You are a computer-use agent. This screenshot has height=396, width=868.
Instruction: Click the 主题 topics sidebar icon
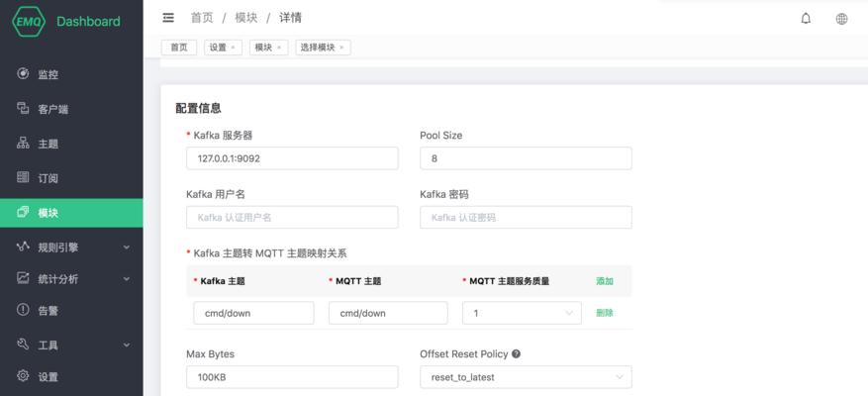23,144
